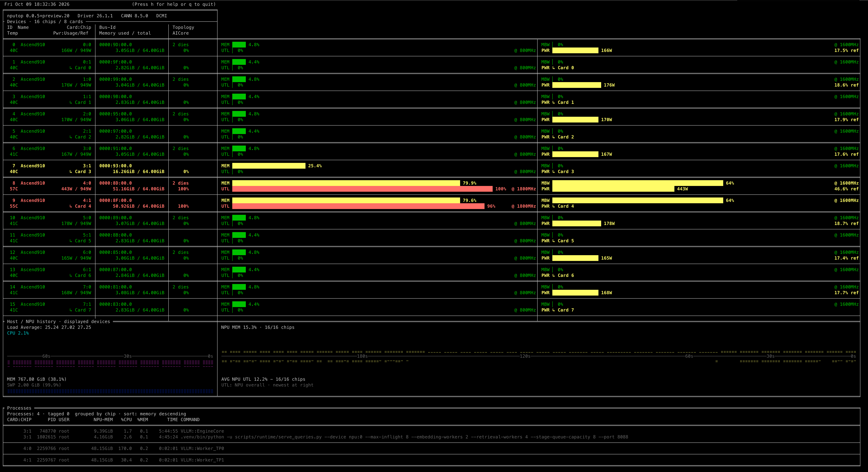Click the 176W PWR bar for card 1
Screen dimensions: 868x472
click(x=577, y=85)
